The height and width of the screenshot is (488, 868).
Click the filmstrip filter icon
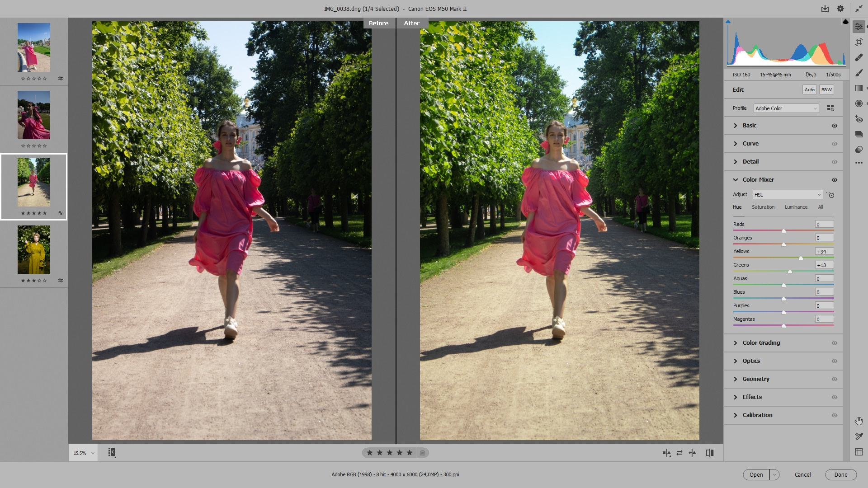(x=112, y=452)
